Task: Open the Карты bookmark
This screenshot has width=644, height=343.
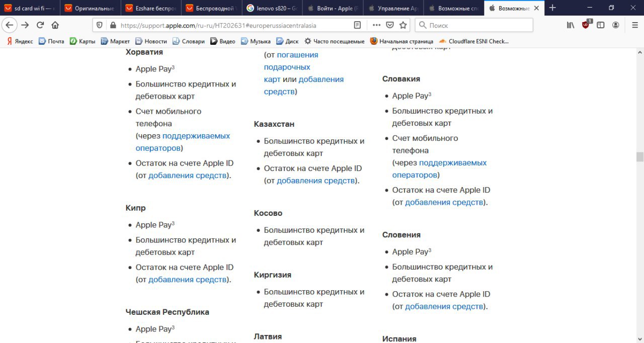Action: click(83, 41)
